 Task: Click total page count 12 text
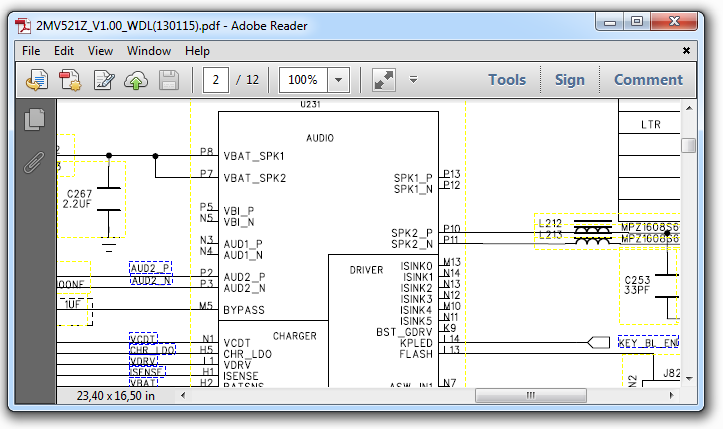252,80
